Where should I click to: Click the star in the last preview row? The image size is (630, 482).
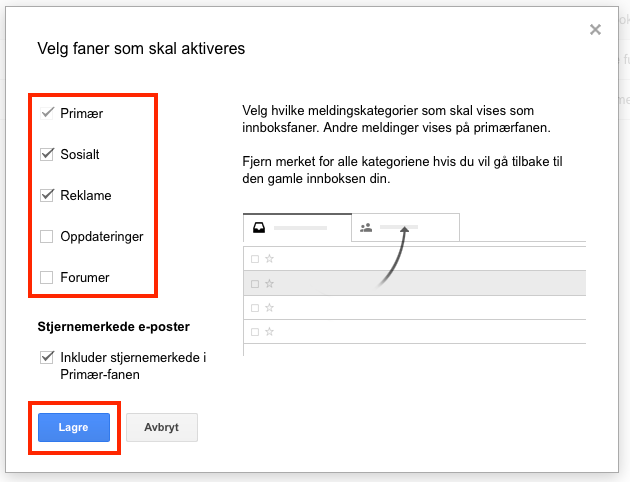269,331
